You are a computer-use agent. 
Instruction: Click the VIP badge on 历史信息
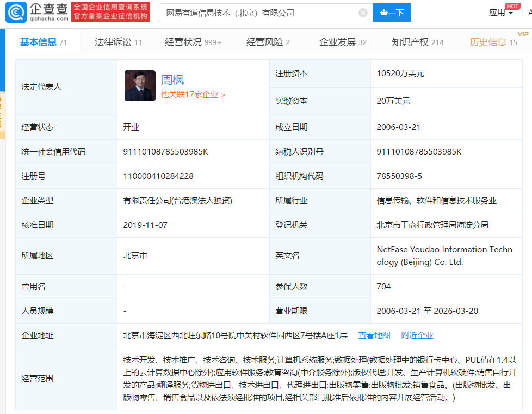[x=523, y=34]
